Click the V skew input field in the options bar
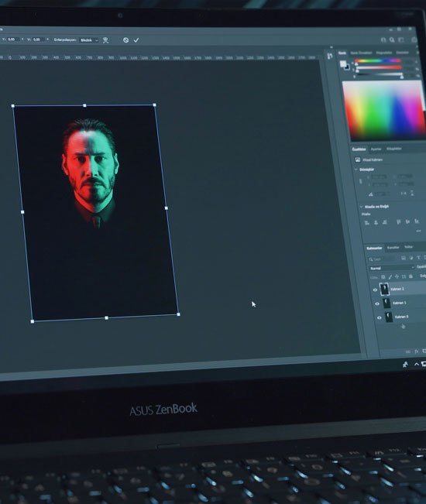Screen dimensions: 426x504 [38, 39]
